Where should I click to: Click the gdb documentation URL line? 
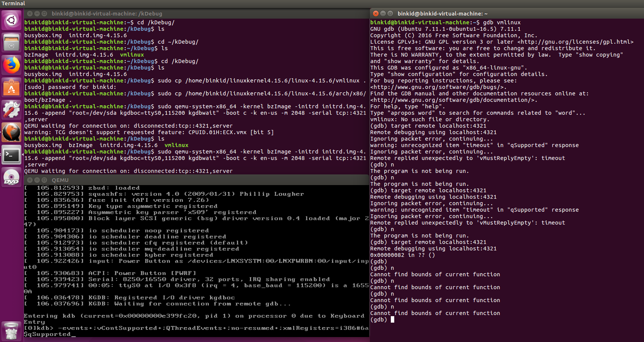[454, 100]
